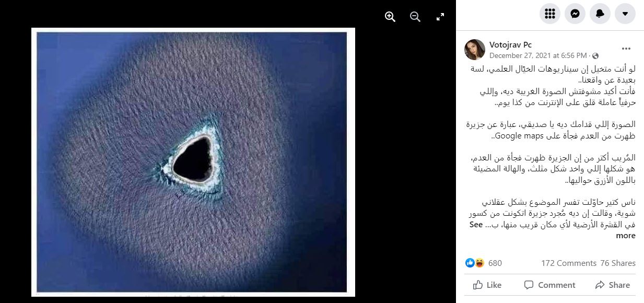Click the Comment button

coord(549,285)
